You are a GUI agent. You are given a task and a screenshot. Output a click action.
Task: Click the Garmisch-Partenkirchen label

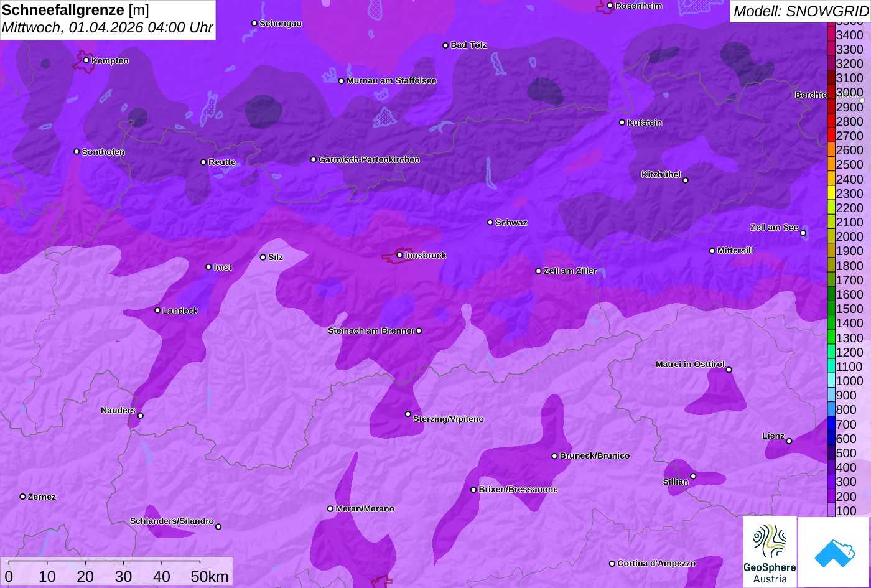coord(369,160)
